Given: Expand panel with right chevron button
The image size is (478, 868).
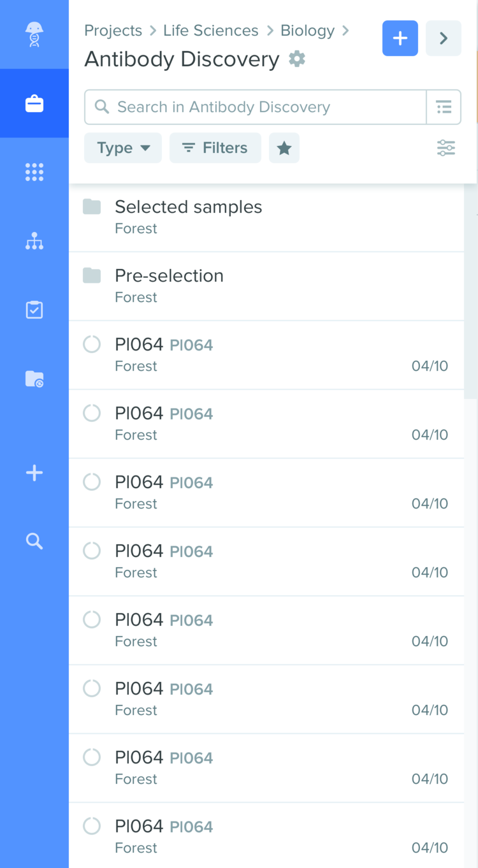Looking at the screenshot, I should (444, 38).
